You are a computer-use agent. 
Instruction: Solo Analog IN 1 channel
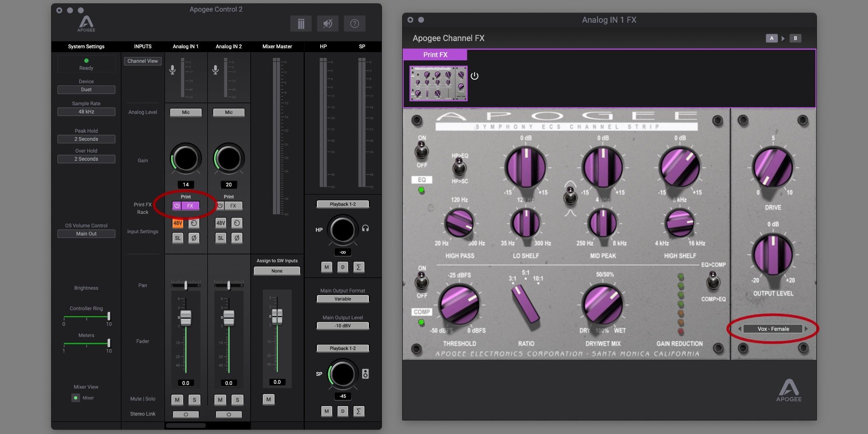pos(194,400)
